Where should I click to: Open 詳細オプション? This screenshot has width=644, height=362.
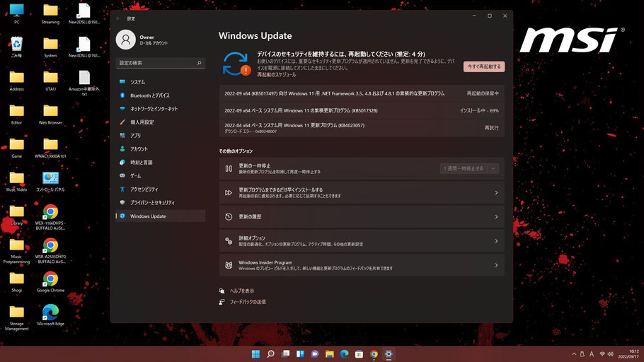(x=362, y=241)
